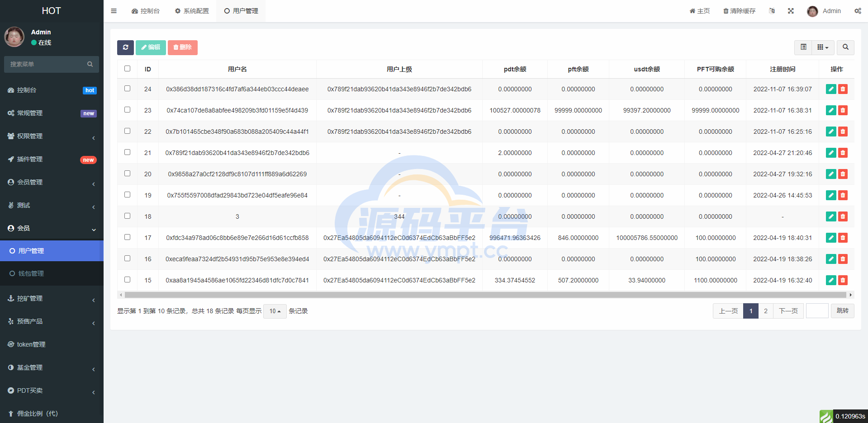Open the language switch icon
The height and width of the screenshot is (423, 868).
click(772, 11)
